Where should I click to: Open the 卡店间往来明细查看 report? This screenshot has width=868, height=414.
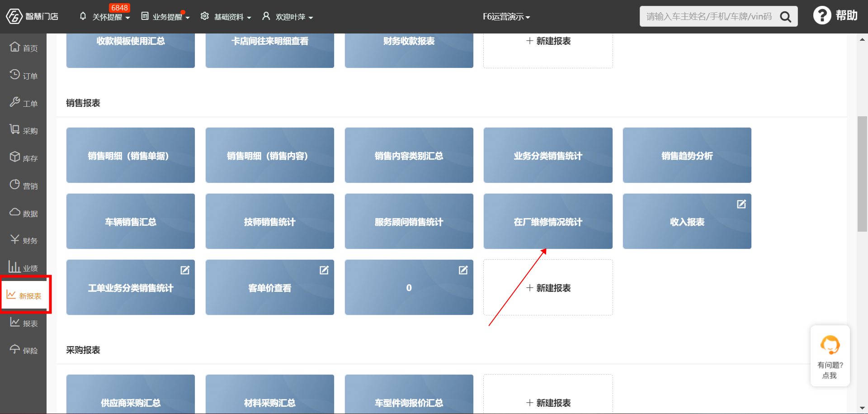[x=270, y=50]
